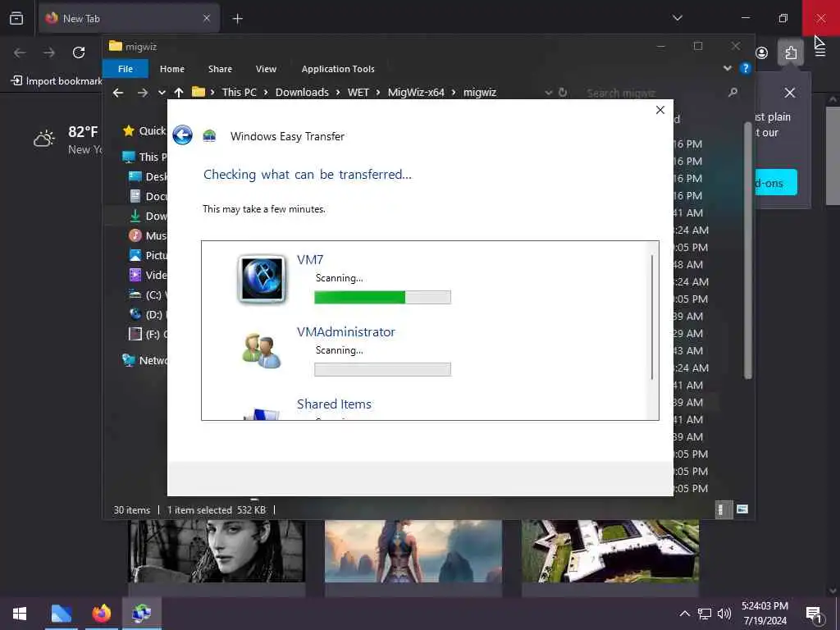Dismiss the Firefox extensions popup
This screenshot has width=840, height=630.
click(790, 93)
